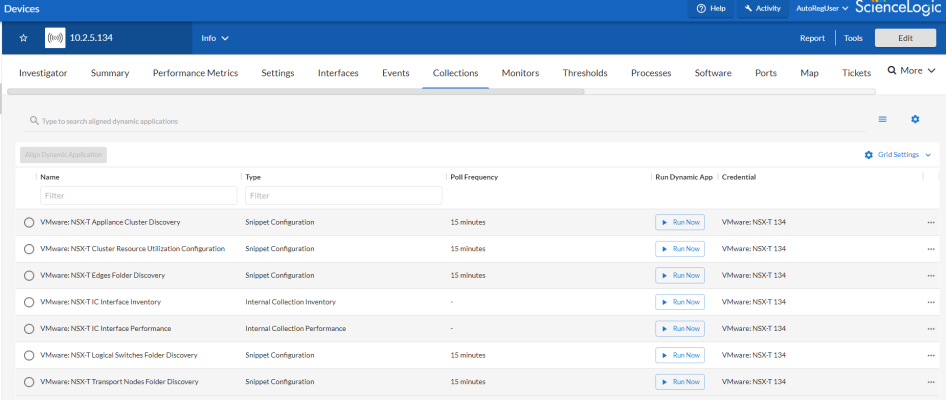Select NSX-T Cluster Resource Utilization Configuration radio

tap(28, 249)
